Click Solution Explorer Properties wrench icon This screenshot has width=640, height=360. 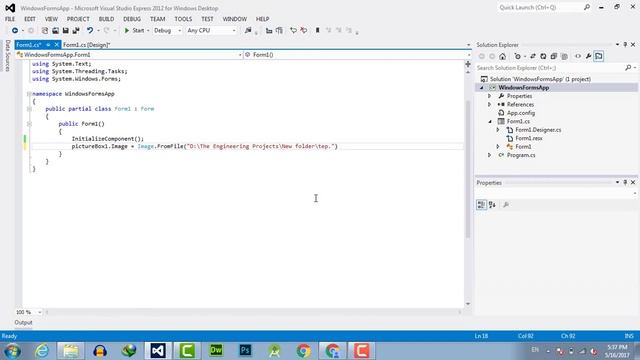[588, 56]
